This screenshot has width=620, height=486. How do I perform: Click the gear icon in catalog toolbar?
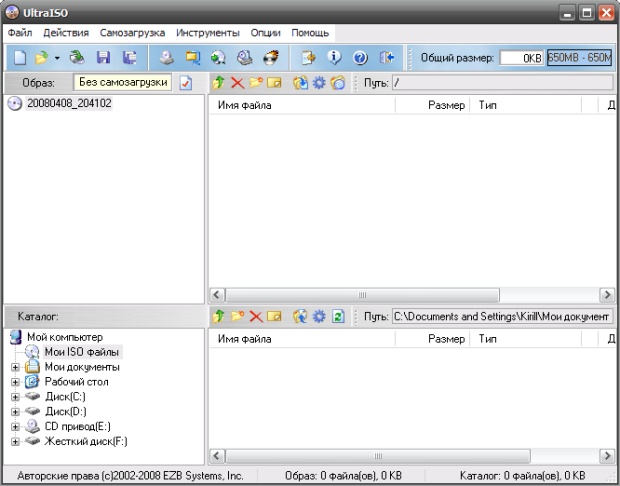point(319,316)
